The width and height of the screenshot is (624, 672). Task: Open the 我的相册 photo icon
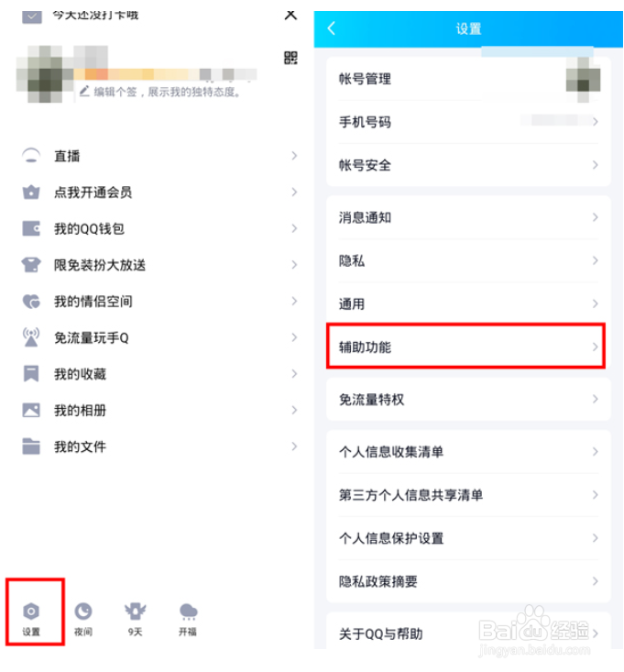31,410
